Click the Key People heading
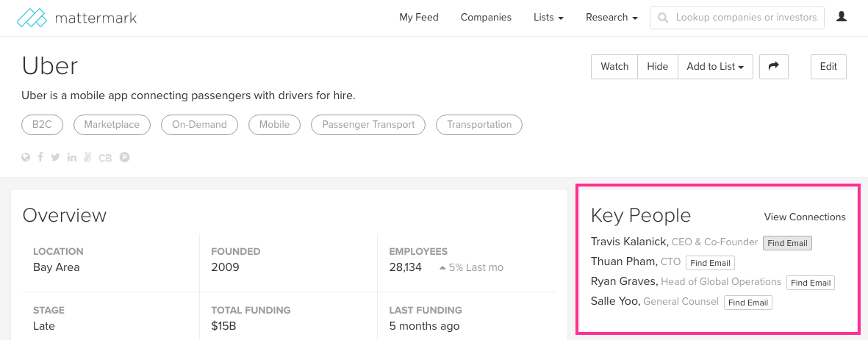Viewport: 868px width, 340px height. [641, 216]
